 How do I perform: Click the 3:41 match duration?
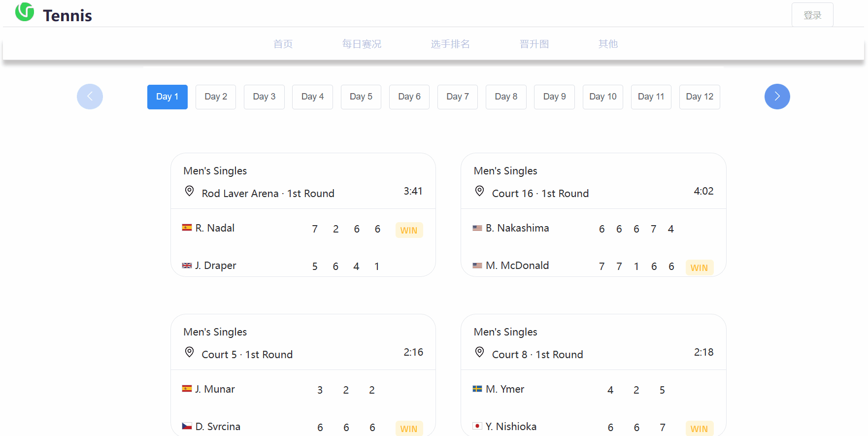[x=413, y=191]
